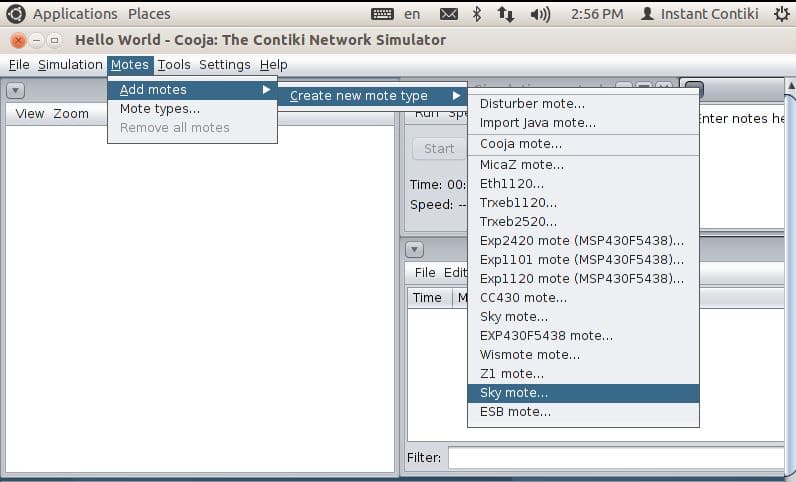Viewport: 796px width, 482px height.
Task: Choose Disturber mote... from the submenu
Action: coord(583,104)
